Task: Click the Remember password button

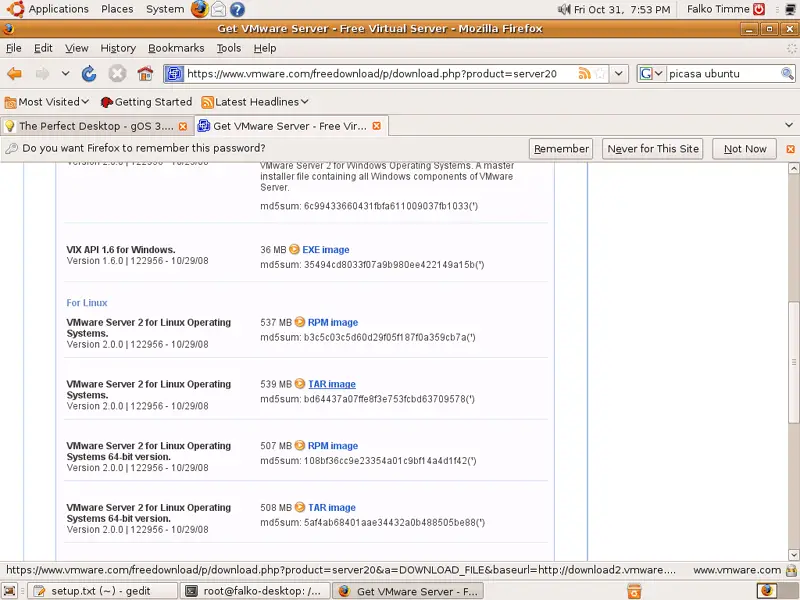Action: pos(561,149)
